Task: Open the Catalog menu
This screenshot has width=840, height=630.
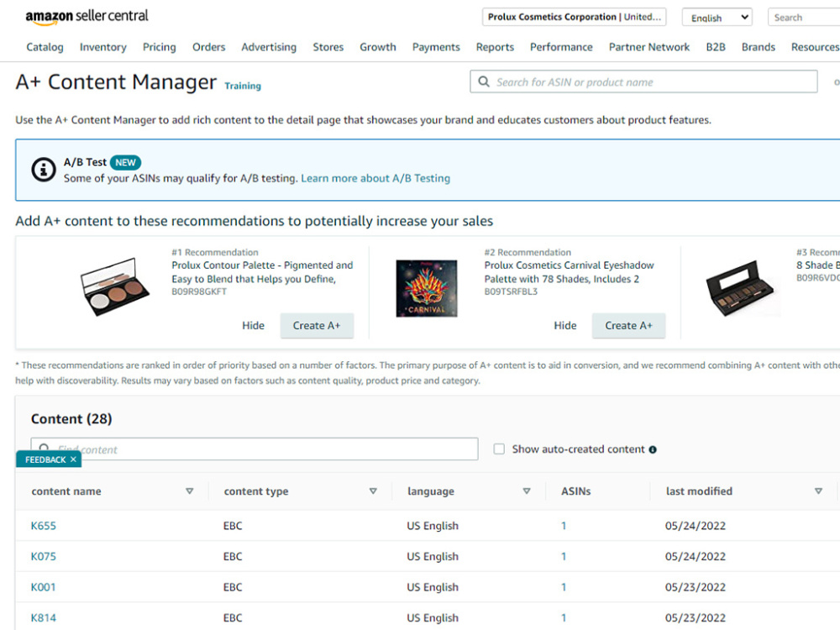Action: tap(45, 47)
